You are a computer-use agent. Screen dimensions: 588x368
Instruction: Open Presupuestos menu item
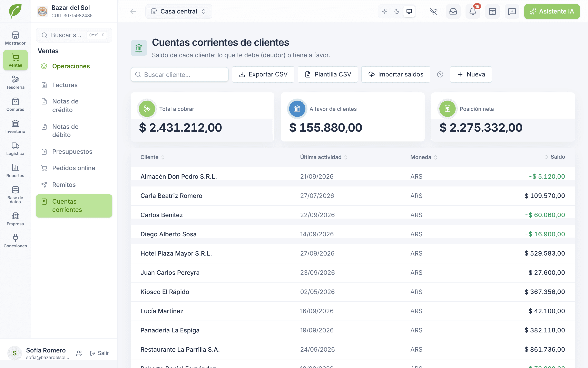point(74,152)
